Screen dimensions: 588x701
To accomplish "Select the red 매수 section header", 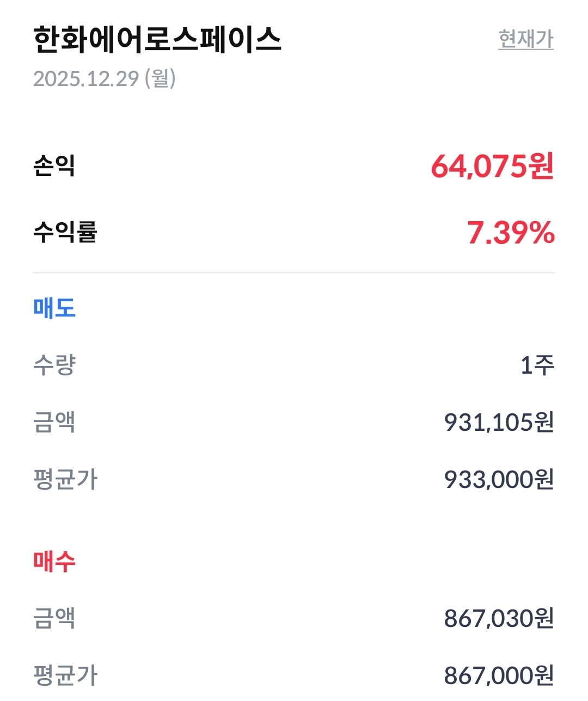I will point(54,561).
